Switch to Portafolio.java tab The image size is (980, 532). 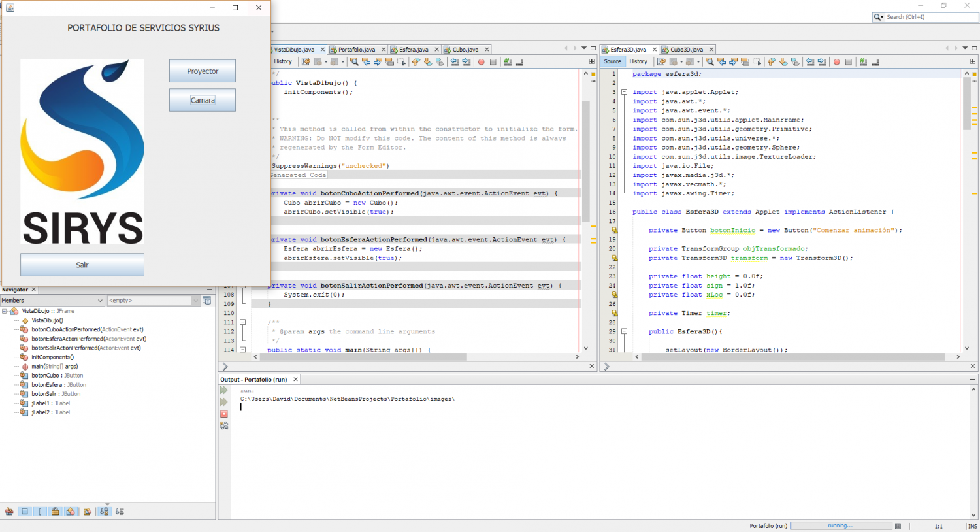(x=357, y=50)
